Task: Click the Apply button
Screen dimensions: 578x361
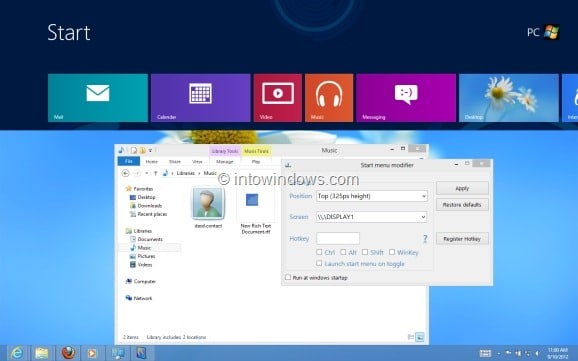Action: (462, 188)
